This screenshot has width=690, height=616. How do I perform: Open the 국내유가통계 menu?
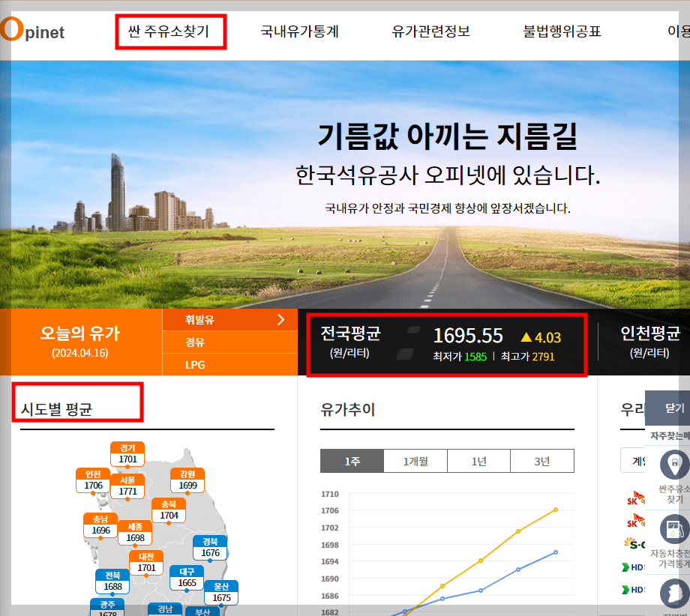click(x=299, y=31)
